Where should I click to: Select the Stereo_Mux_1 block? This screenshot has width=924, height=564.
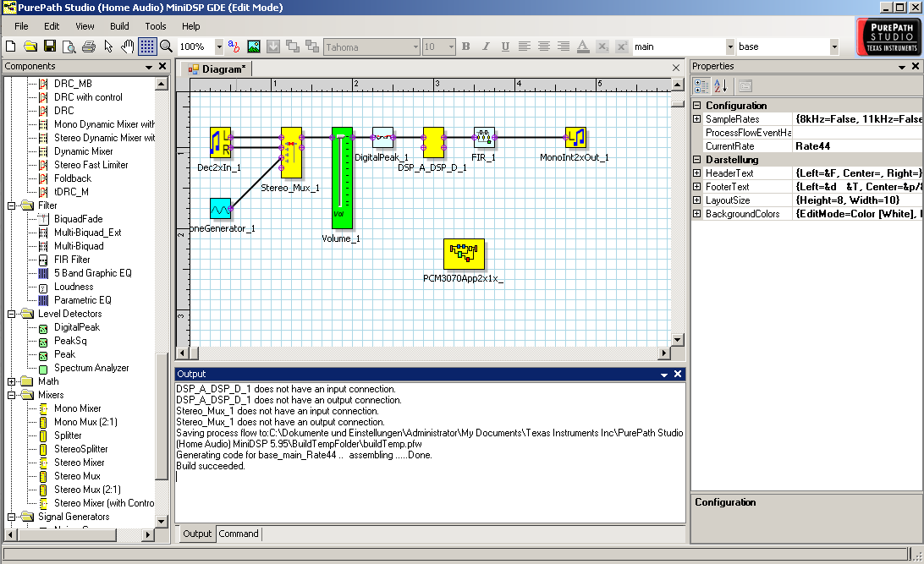pos(291,152)
